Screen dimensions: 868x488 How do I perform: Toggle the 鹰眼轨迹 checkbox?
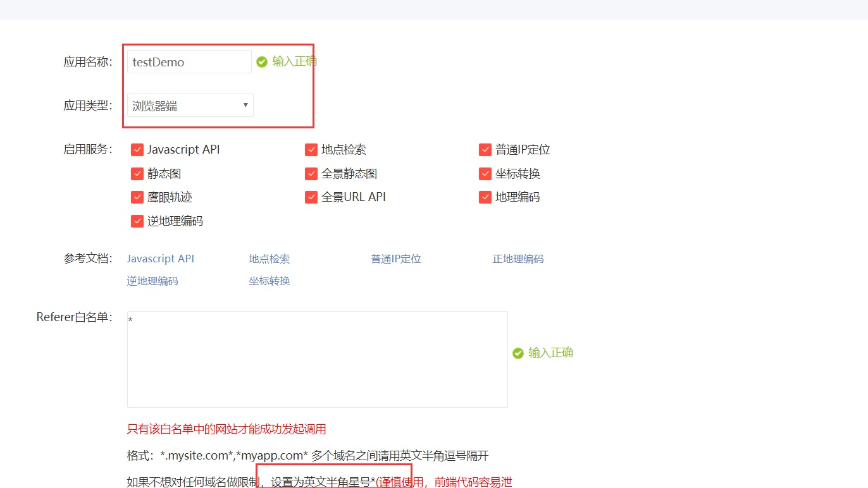click(137, 197)
